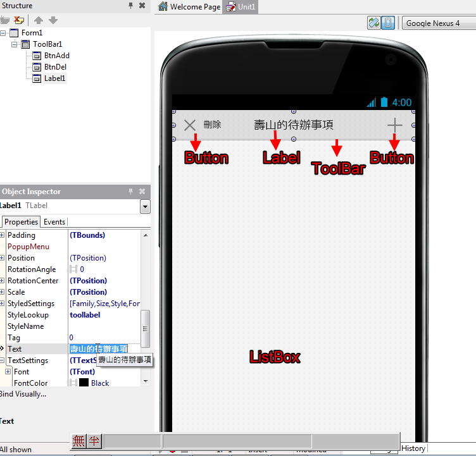Select BtnDel in the Structure tree

[x=55, y=67]
